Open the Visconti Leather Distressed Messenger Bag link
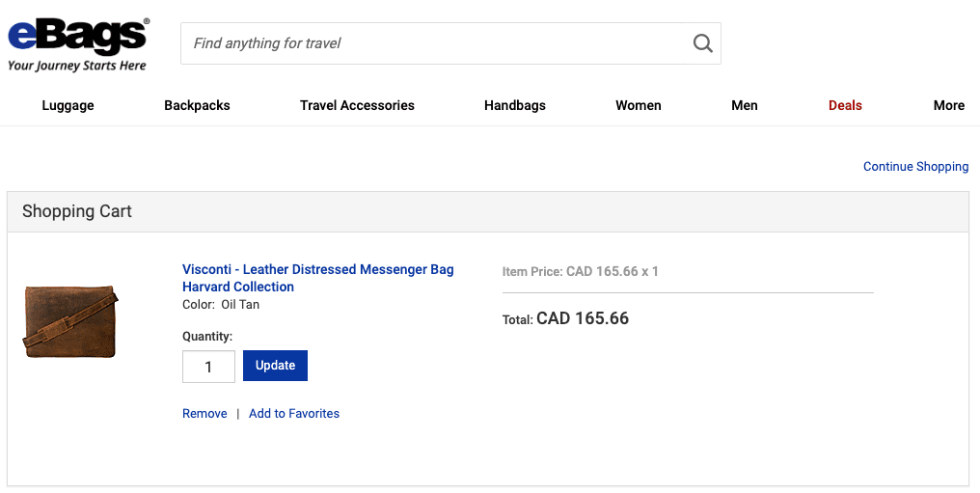 tap(317, 278)
